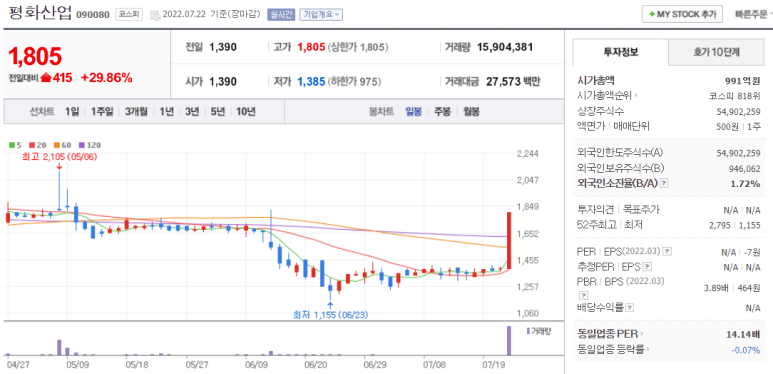Click the 최저 1,155 (06/23) chart marker
The height and width of the screenshot is (374, 773).
pyautogui.click(x=330, y=314)
